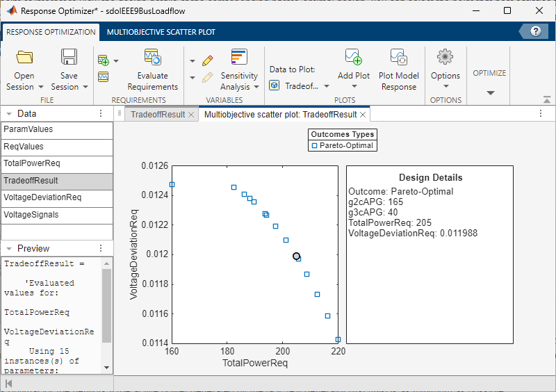
Task: Switch to the Response Optimization tab
Action: pos(51,32)
